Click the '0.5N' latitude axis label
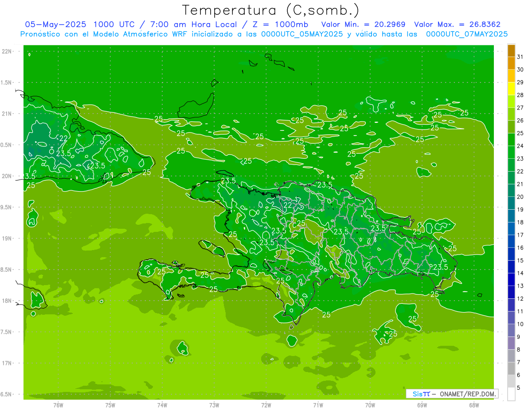This screenshot has height=411, width=532. (x=7, y=145)
